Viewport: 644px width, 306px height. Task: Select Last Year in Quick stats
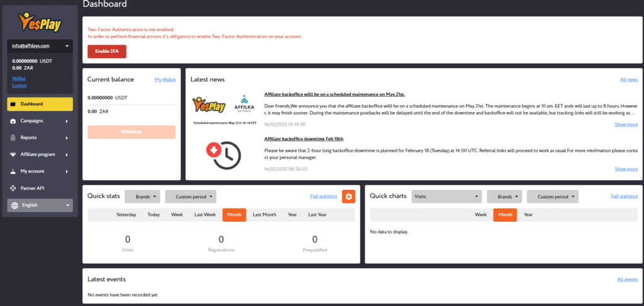click(318, 215)
